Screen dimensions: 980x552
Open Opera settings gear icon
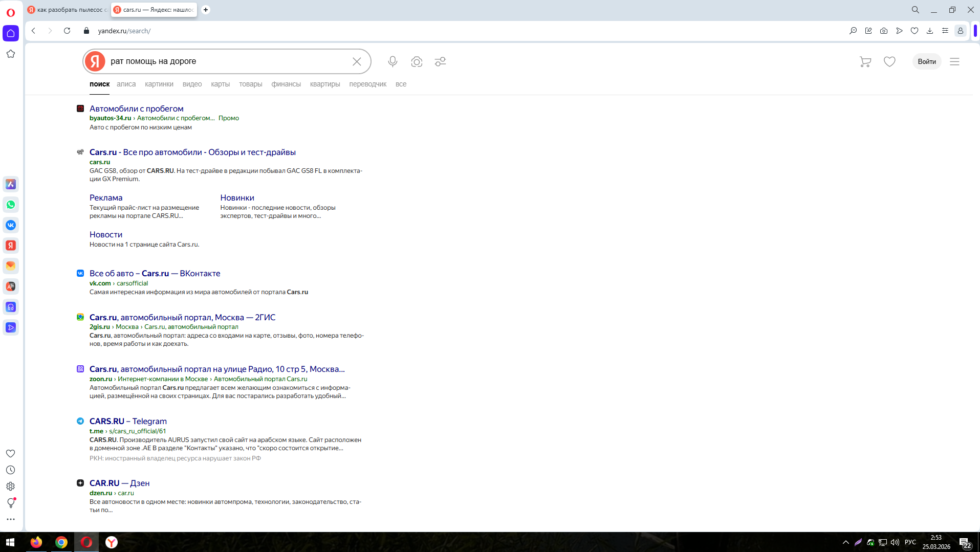[x=11, y=486]
